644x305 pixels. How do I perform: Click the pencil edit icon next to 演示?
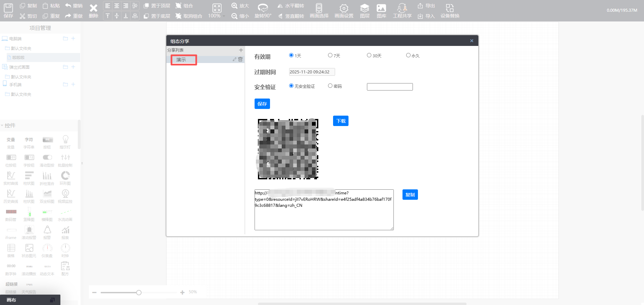(234, 59)
